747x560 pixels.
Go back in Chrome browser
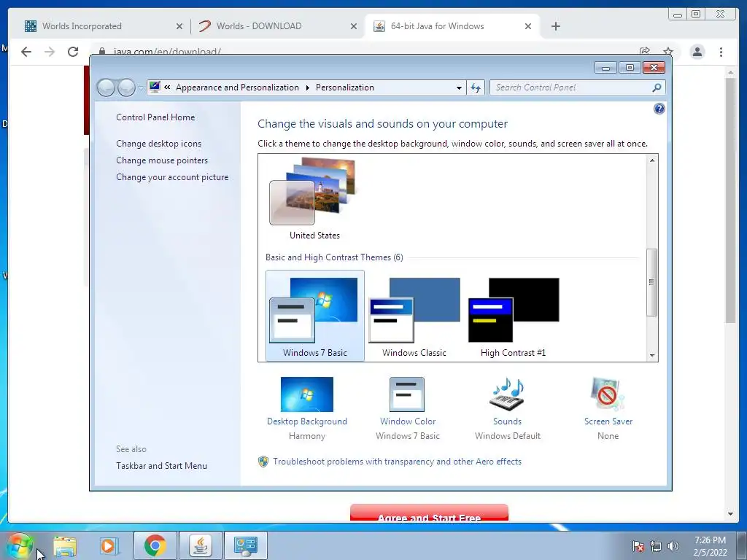tap(26, 52)
